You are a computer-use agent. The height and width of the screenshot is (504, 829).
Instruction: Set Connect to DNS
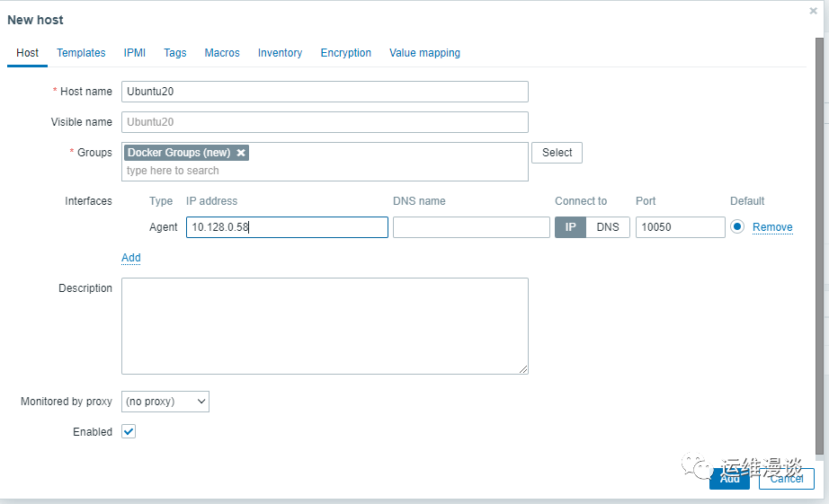608,227
